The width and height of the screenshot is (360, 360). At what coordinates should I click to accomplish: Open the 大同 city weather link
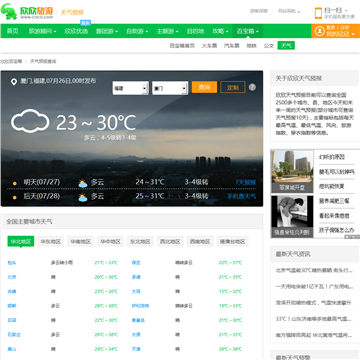(136, 291)
